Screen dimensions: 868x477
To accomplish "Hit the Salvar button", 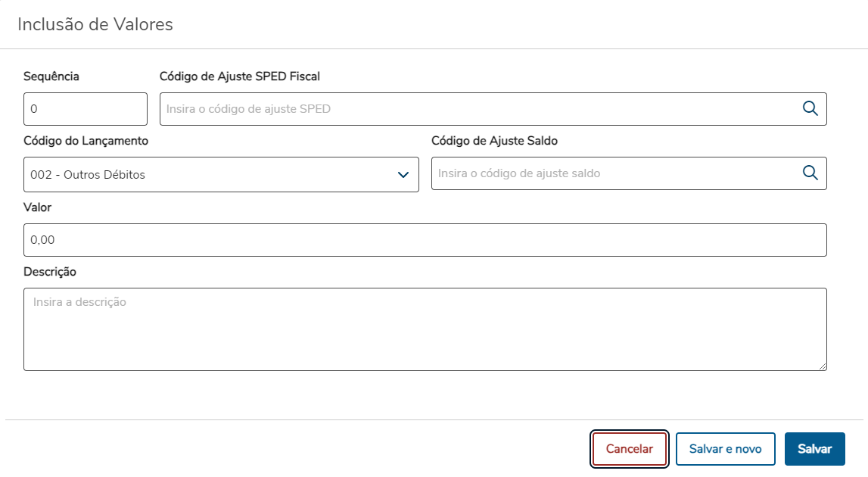I will coord(814,449).
